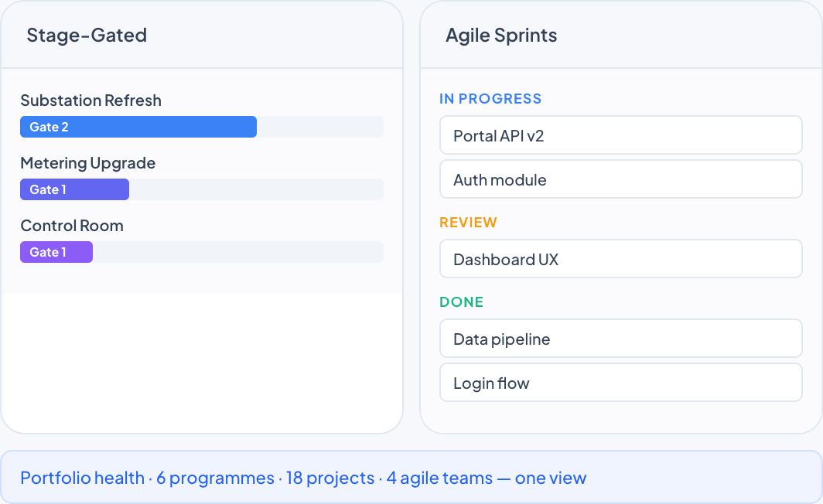The image size is (823, 504).
Task: Select the Login flow card
Action: [621, 383]
